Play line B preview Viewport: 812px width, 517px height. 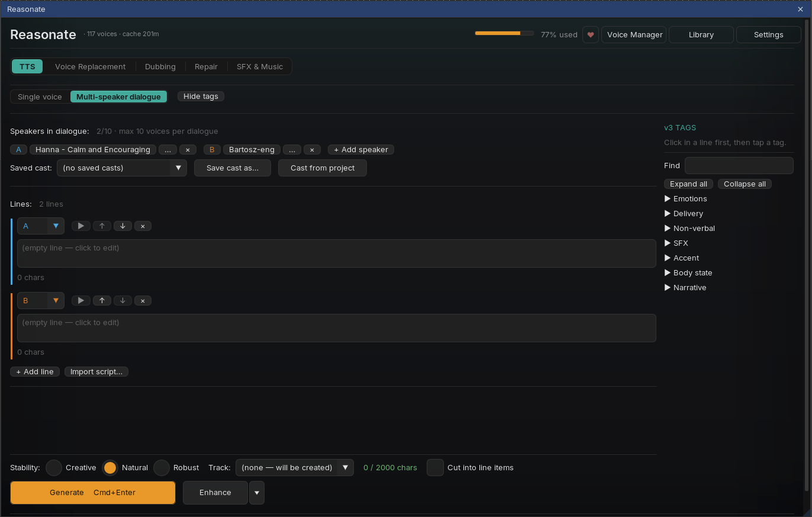(x=81, y=301)
